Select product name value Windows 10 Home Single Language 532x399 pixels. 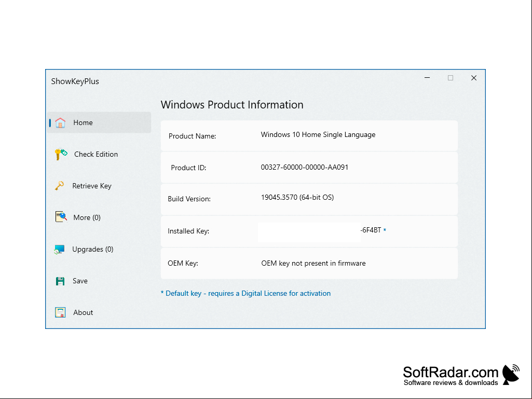click(x=318, y=135)
